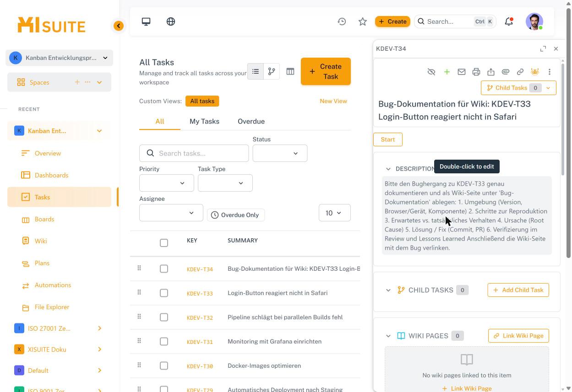Print the task using the printer icon

point(476,72)
